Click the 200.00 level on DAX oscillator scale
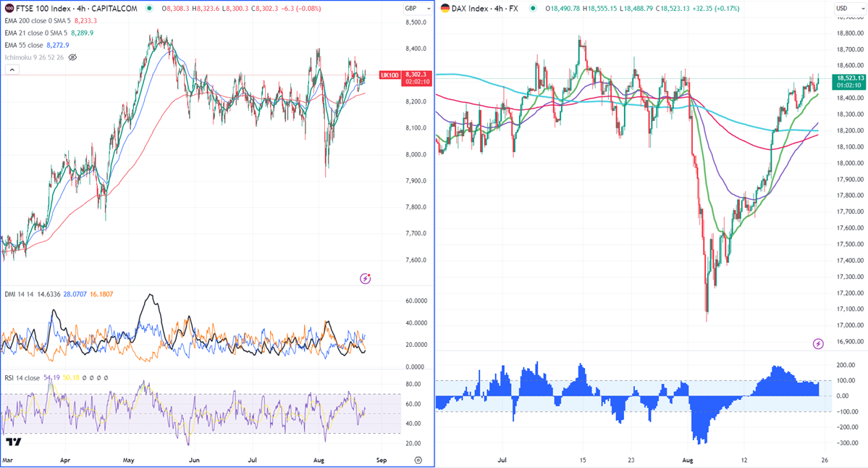Image resolution: width=868 pixels, height=468 pixels. (x=846, y=365)
